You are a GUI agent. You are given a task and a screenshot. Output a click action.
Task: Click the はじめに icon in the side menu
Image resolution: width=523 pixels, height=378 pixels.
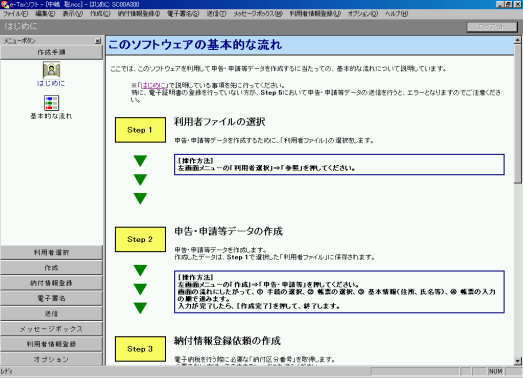[51, 70]
